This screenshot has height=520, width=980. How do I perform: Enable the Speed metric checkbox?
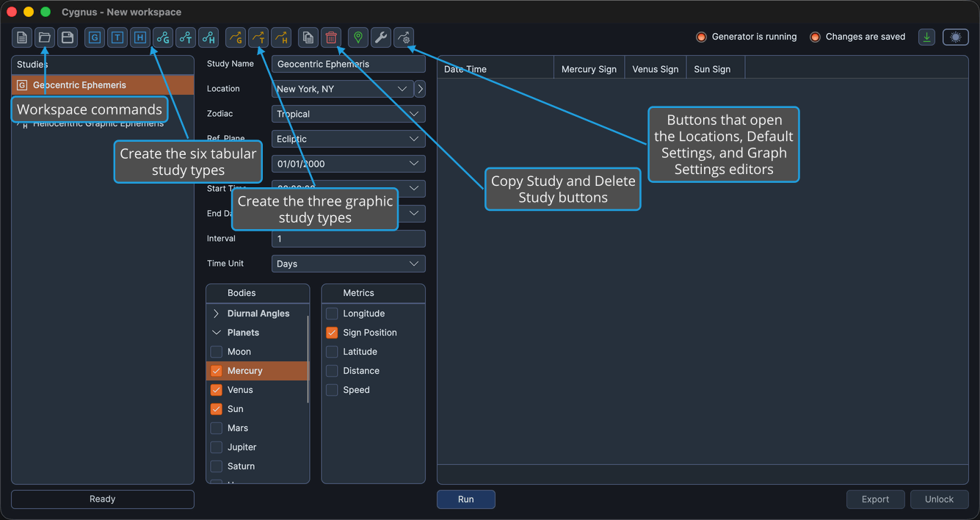click(x=332, y=390)
